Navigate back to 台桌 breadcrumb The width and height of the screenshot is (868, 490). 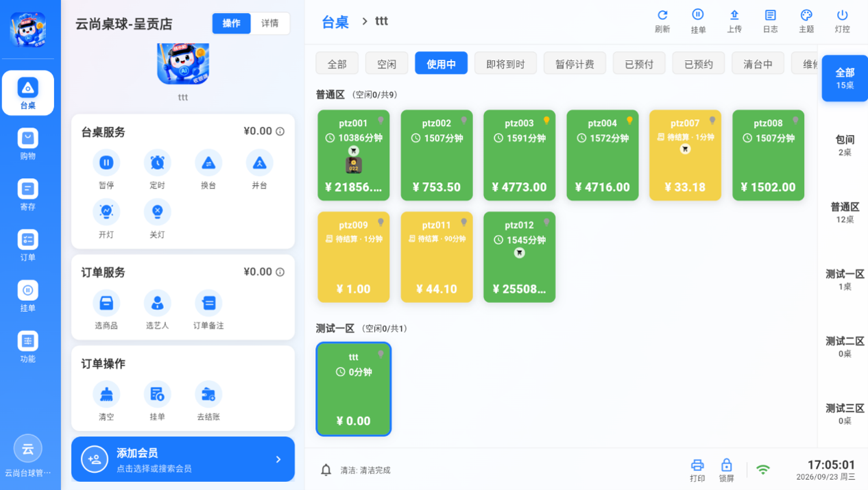click(335, 22)
